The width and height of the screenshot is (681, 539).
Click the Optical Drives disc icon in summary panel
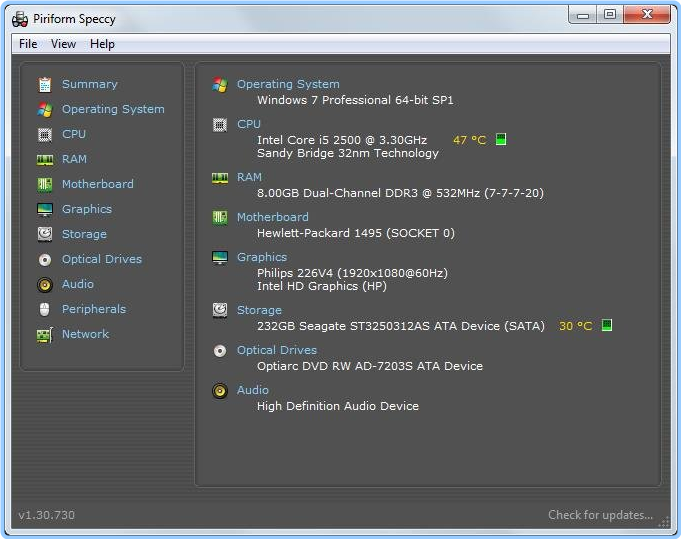tap(220, 351)
